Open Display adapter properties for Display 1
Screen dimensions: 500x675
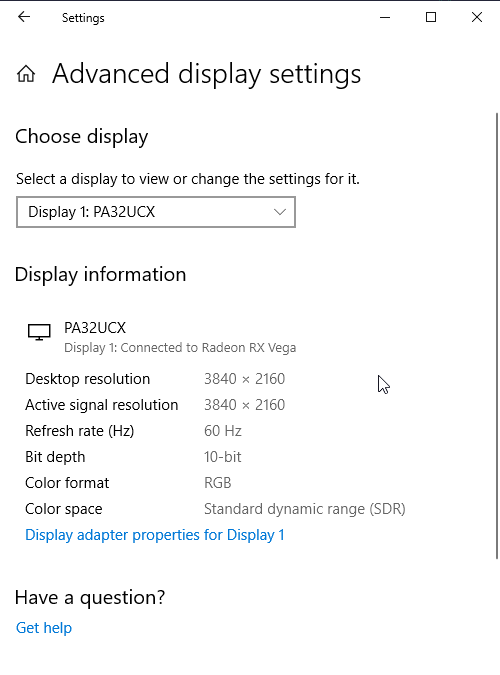[155, 535]
